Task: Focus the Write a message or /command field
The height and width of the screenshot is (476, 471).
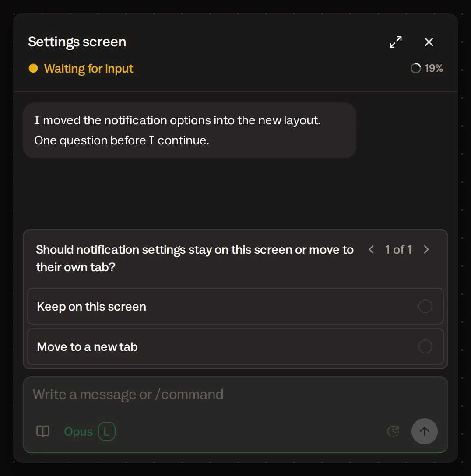Action: (x=235, y=395)
